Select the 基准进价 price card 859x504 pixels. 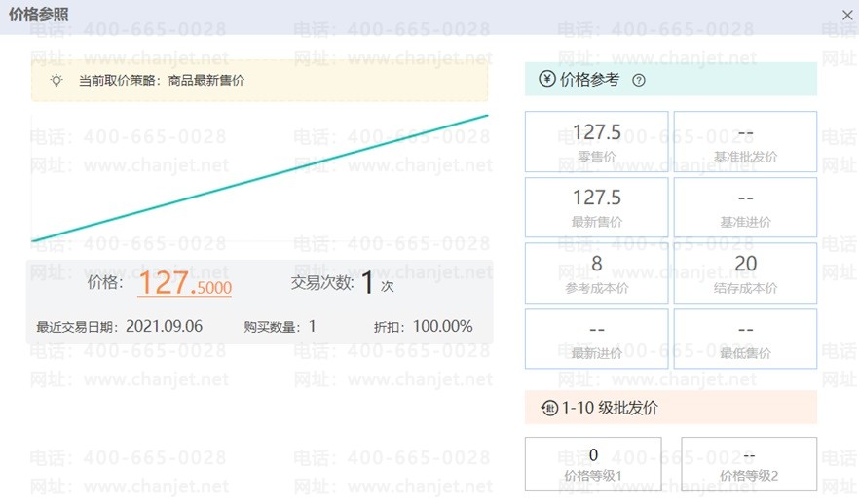coord(745,207)
